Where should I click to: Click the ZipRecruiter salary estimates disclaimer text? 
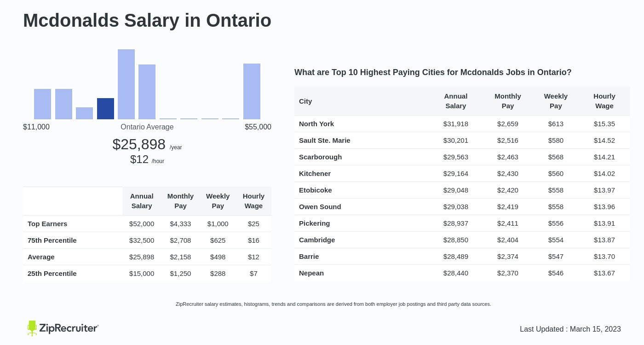coord(333,304)
